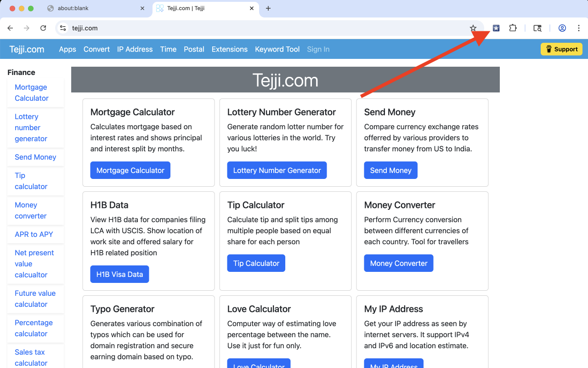Click Sign In on the navigation bar
588x368 pixels.
pyautogui.click(x=318, y=49)
